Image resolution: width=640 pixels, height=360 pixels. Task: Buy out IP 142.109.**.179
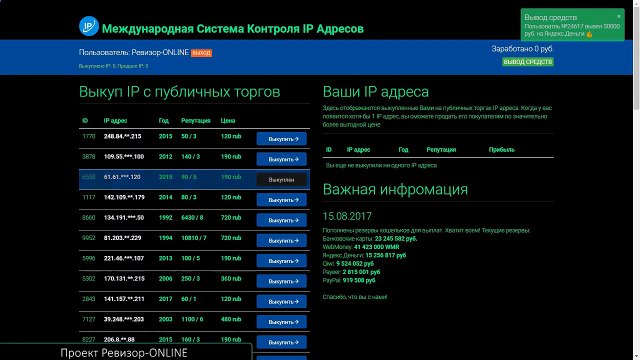[282, 200]
